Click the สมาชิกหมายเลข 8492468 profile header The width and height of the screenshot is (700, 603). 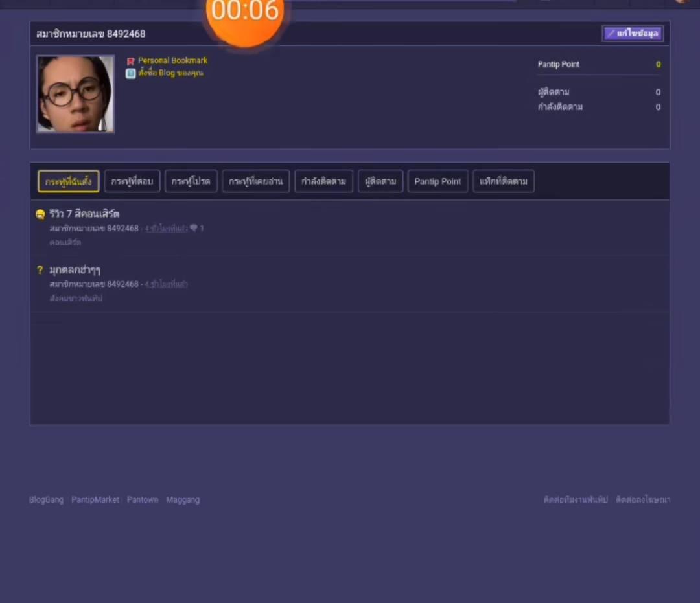click(x=91, y=34)
